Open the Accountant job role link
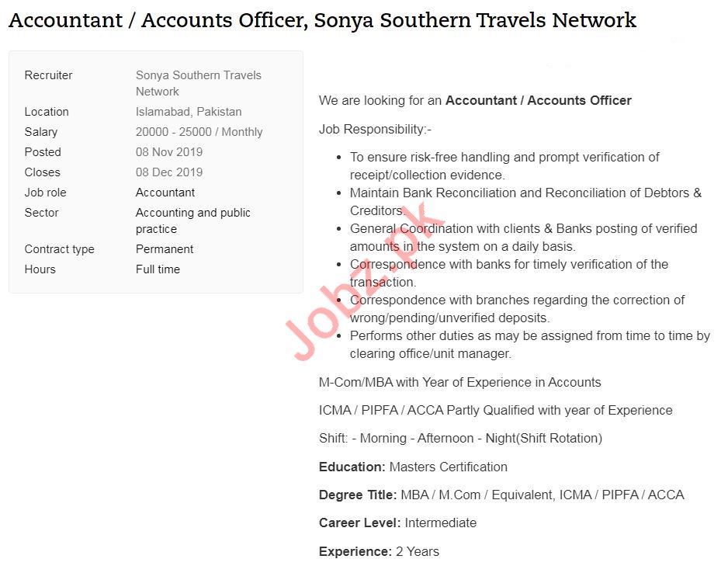Screen dimensions: 728x566 [165, 193]
